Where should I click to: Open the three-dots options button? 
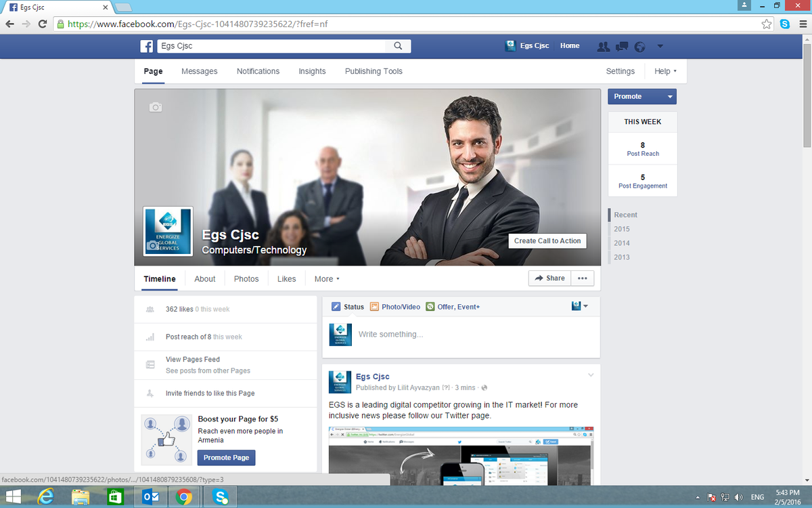[583, 278]
